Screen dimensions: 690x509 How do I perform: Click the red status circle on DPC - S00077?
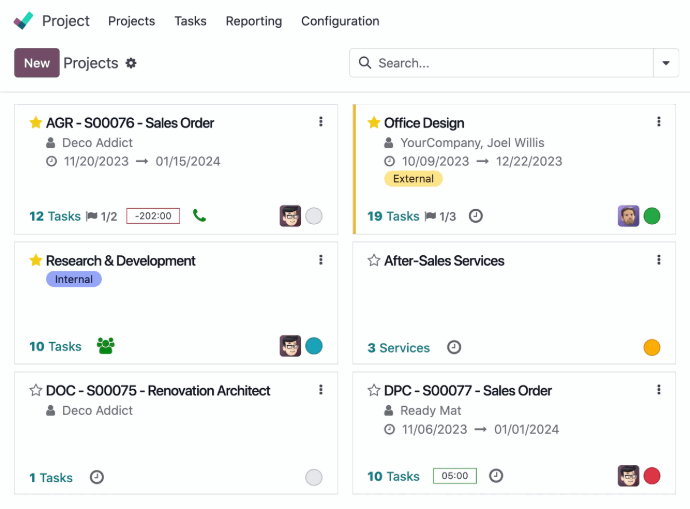point(652,476)
